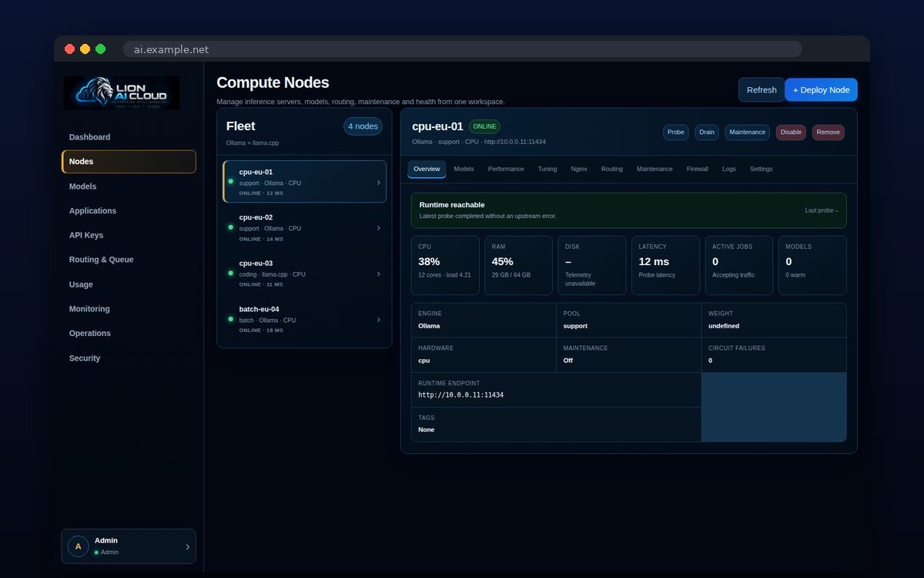Open Security in sidebar
The image size is (924, 578).
click(x=129, y=358)
